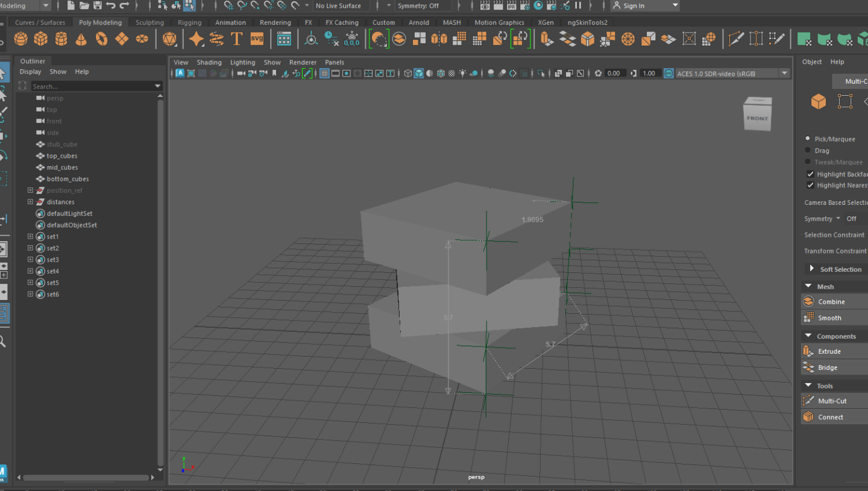Switch to ngSkinTools2 shelf tab

pos(587,22)
